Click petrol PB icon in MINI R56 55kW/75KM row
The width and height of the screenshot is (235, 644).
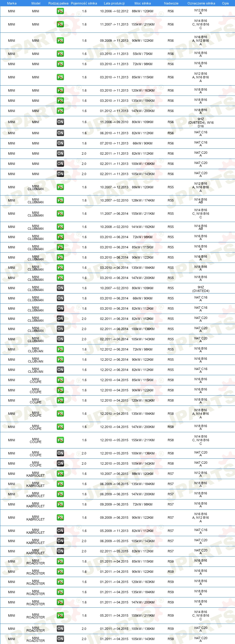coord(60,54)
